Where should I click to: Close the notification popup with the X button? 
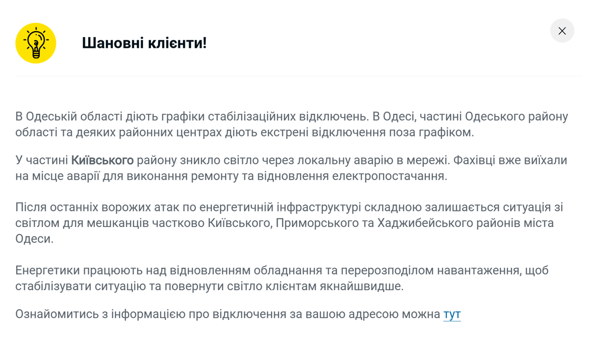[x=562, y=31]
